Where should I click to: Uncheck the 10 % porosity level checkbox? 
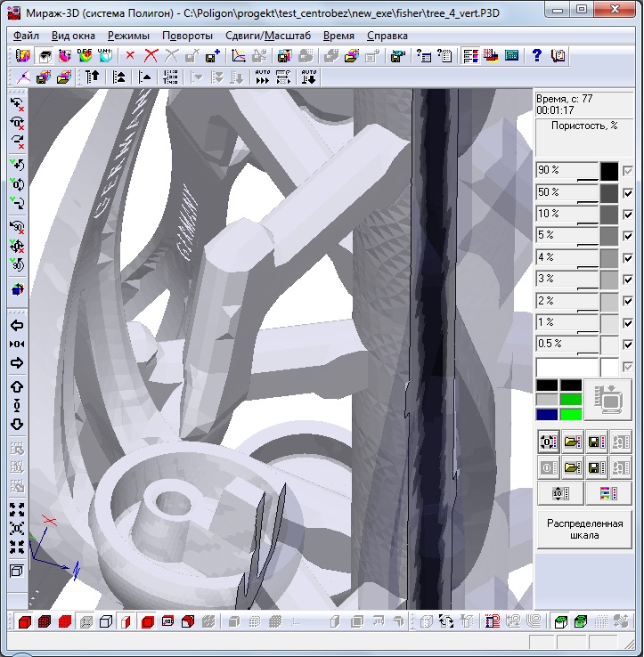pos(629,215)
